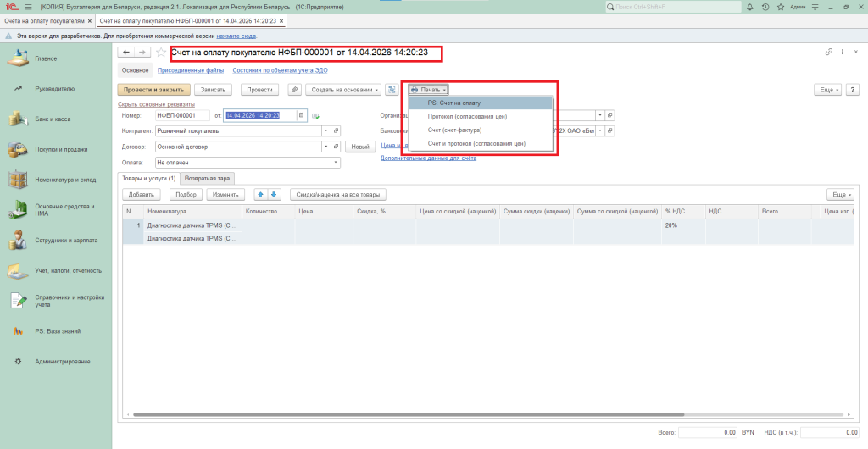
Task: Open calendar picker in the date field
Action: click(300, 115)
